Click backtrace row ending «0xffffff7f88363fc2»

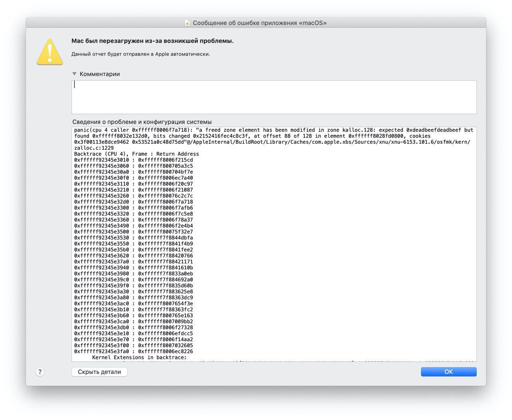(x=134, y=310)
